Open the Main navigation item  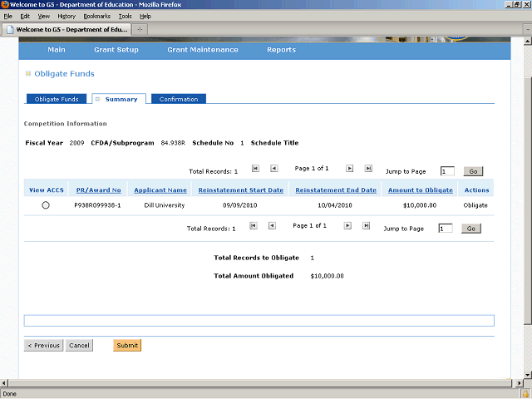pos(57,50)
